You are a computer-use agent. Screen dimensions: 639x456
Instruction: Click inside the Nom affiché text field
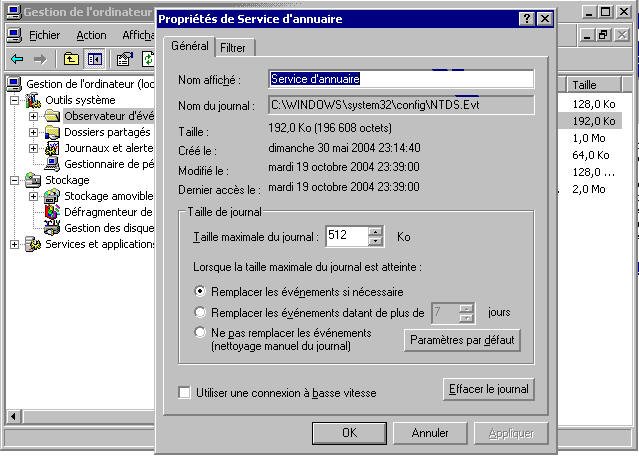point(400,79)
